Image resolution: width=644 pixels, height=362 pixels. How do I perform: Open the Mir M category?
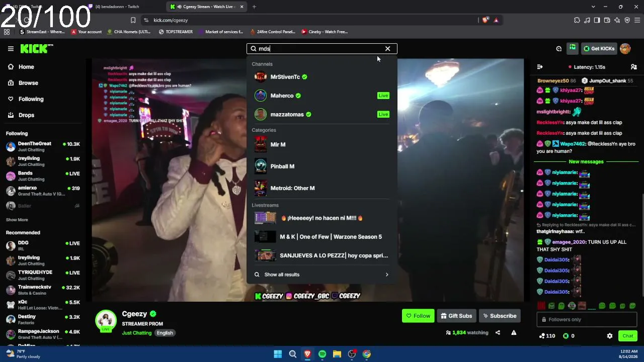pyautogui.click(x=321, y=144)
